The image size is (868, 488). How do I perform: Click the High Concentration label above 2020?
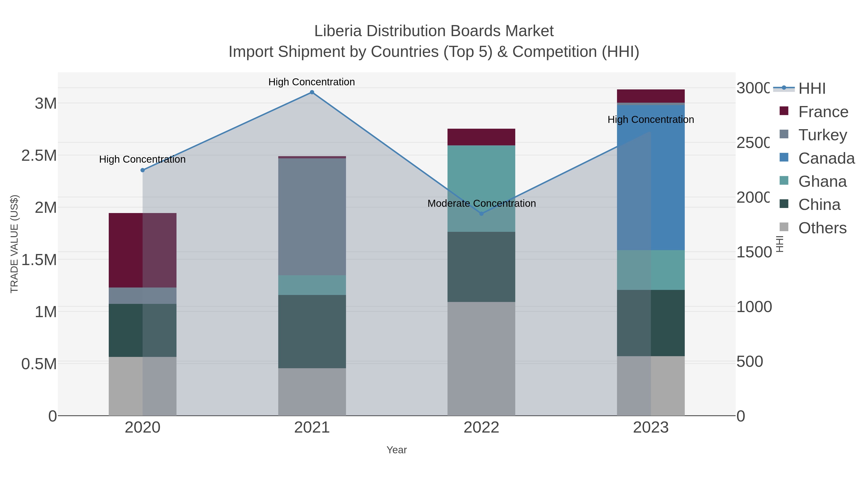click(x=142, y=159)
